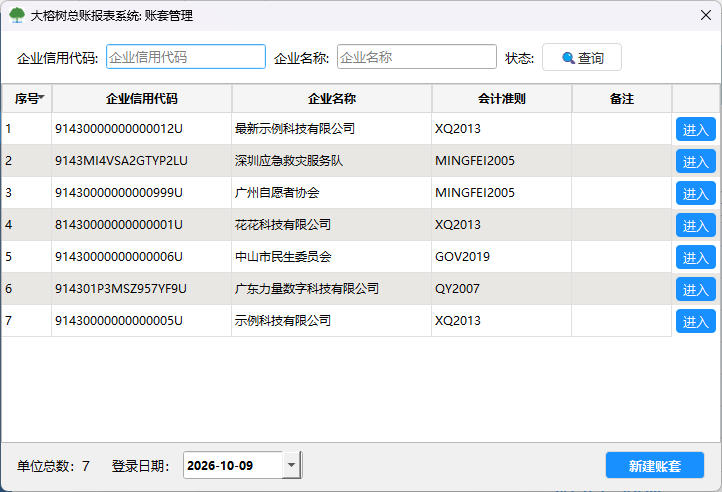Close the 账套管理 window
This screenshot has width=722, height=492.
point(705,15)
